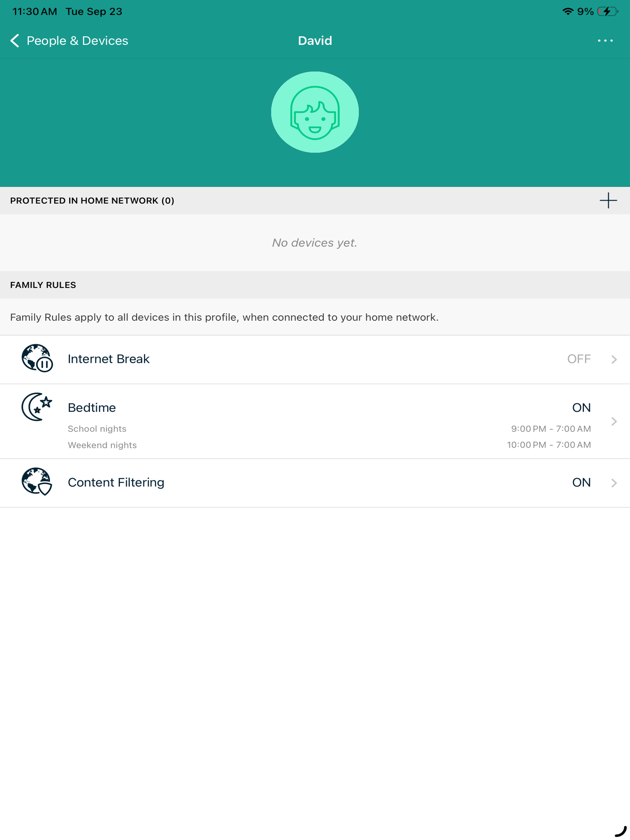Open the Content Filtering rule
The width and height of the screenshot is (630, 840).
(315, 483)
